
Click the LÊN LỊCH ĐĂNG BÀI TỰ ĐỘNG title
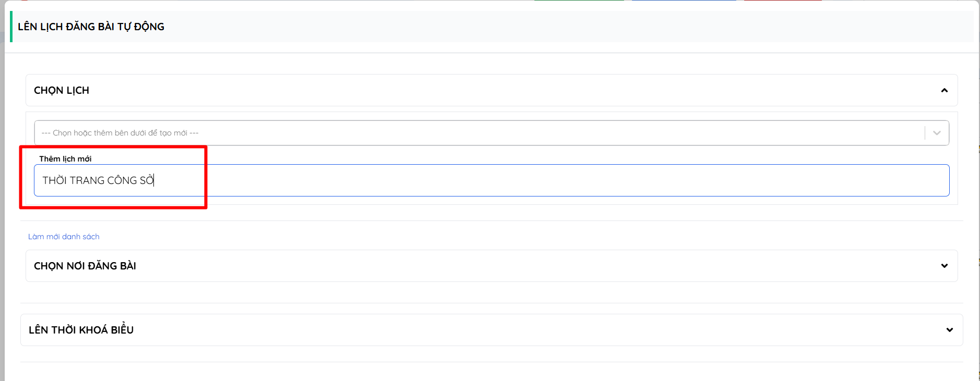[91, 27]
